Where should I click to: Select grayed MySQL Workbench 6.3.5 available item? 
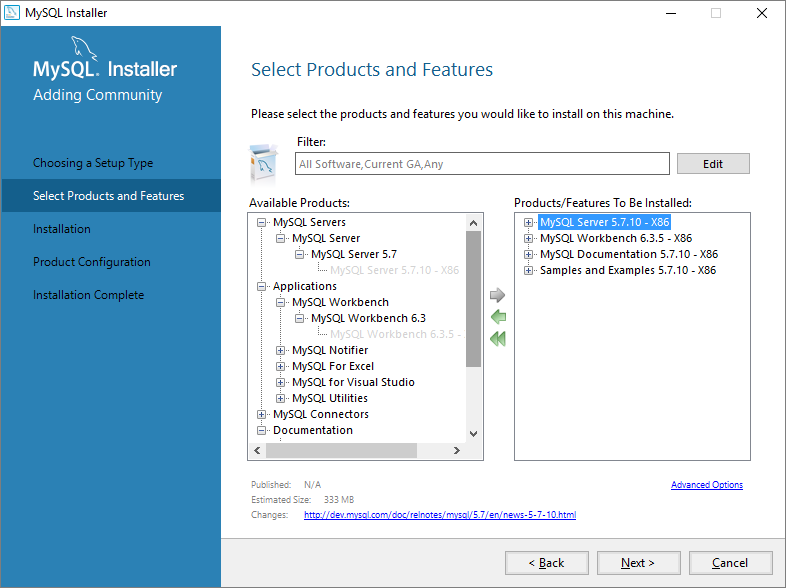click(396, 334)
